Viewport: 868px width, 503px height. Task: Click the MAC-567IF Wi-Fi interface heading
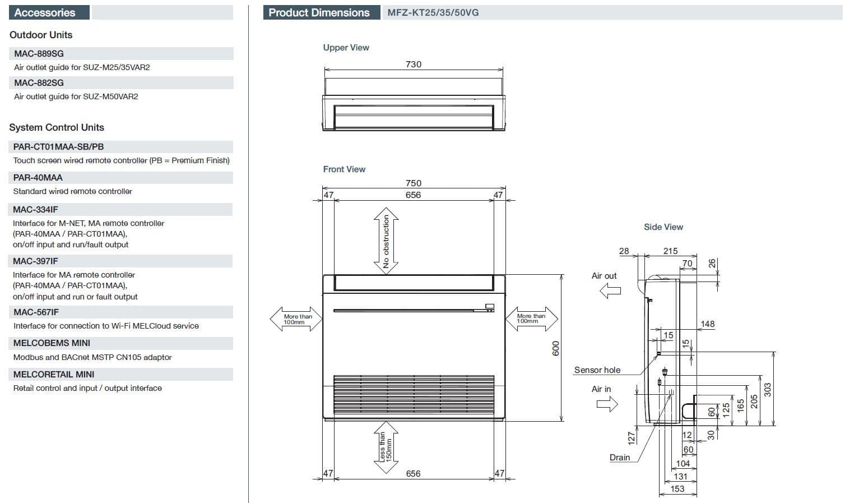click(36, 312)
